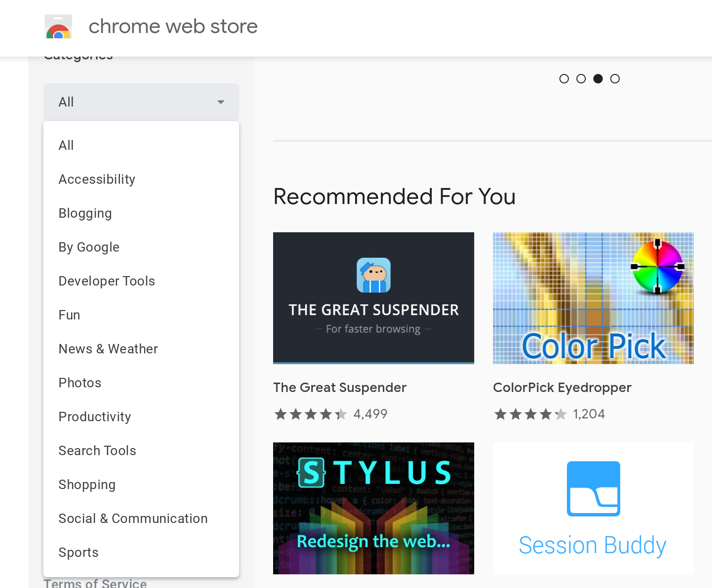
Task: Click the 4,499 review count
Action: pos(371,414)
